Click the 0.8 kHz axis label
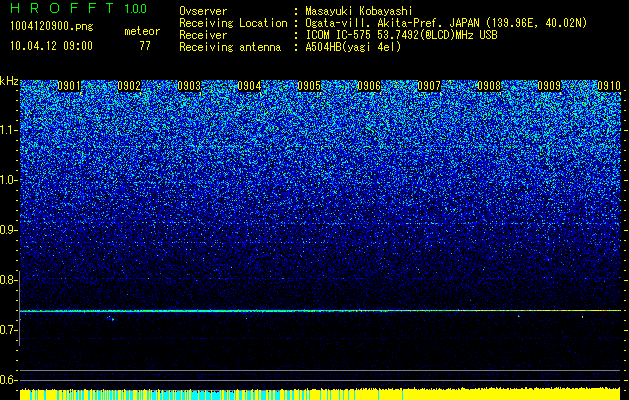This screenshot has height=400, width=629. (8, 280)
